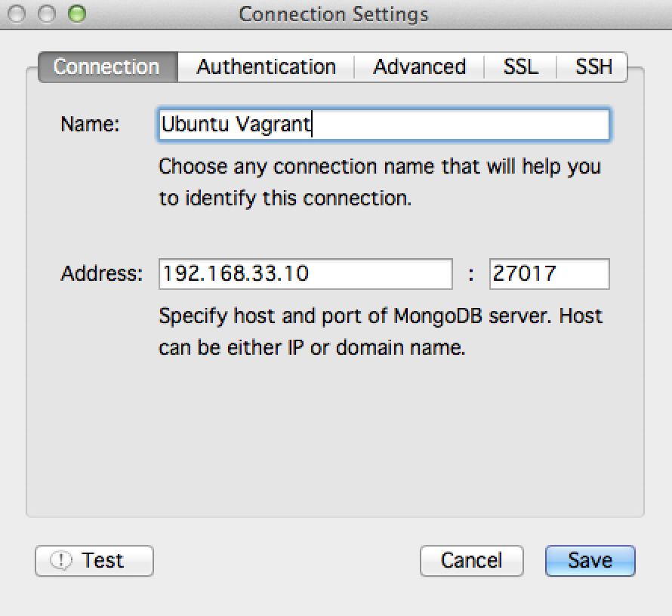Image resolution: width=672 pixels, height=616 pixels.
Task: Select the Advanced tab
Action: pos(419,66)
